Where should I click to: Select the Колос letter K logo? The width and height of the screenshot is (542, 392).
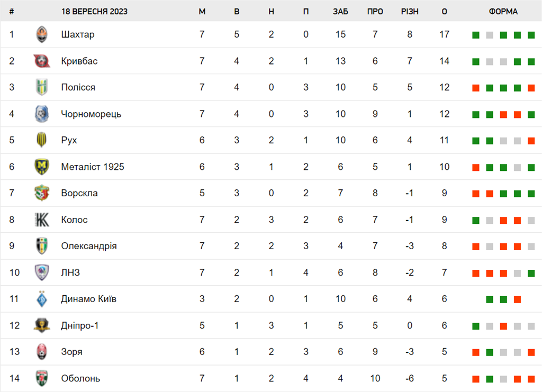(42, 220)
